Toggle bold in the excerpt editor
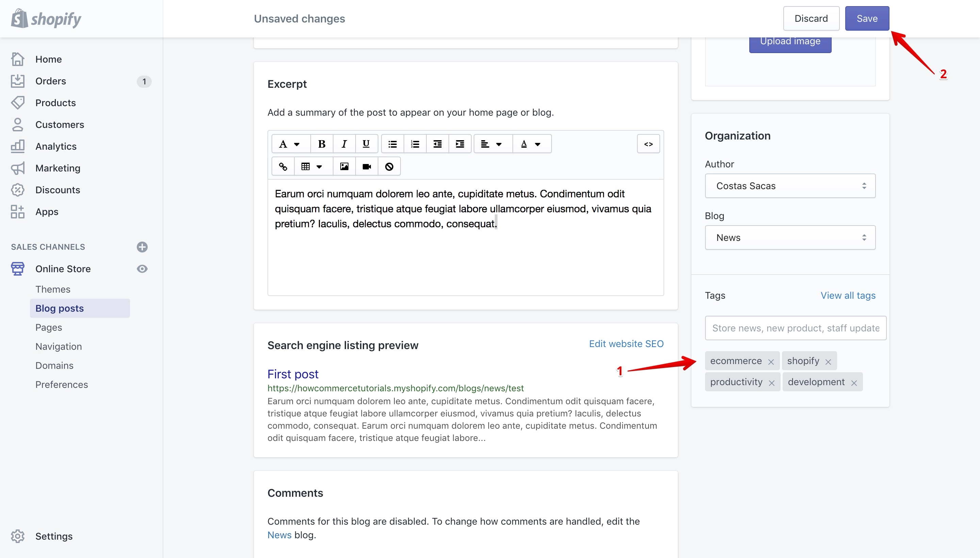 (322, 144)
